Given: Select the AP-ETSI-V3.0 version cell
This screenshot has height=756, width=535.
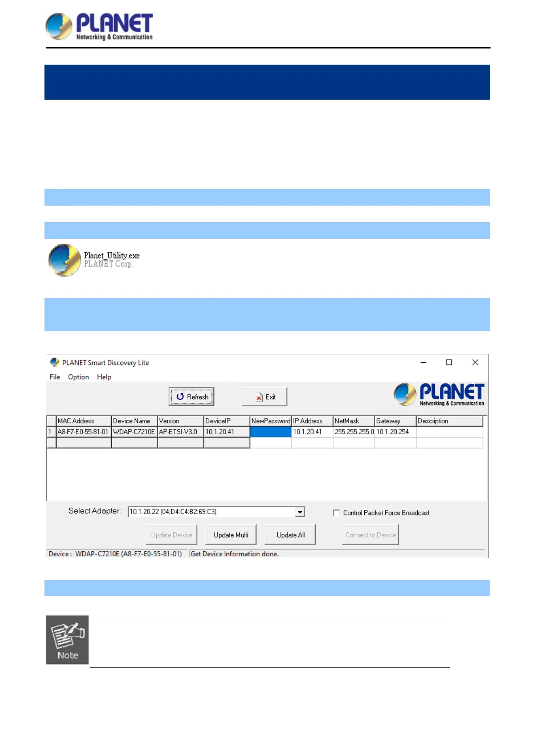Looking at the screenshot, I should coord(180,432).
